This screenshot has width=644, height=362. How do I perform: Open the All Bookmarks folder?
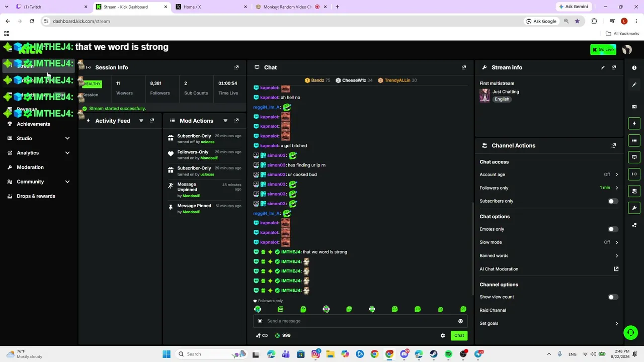622,34
